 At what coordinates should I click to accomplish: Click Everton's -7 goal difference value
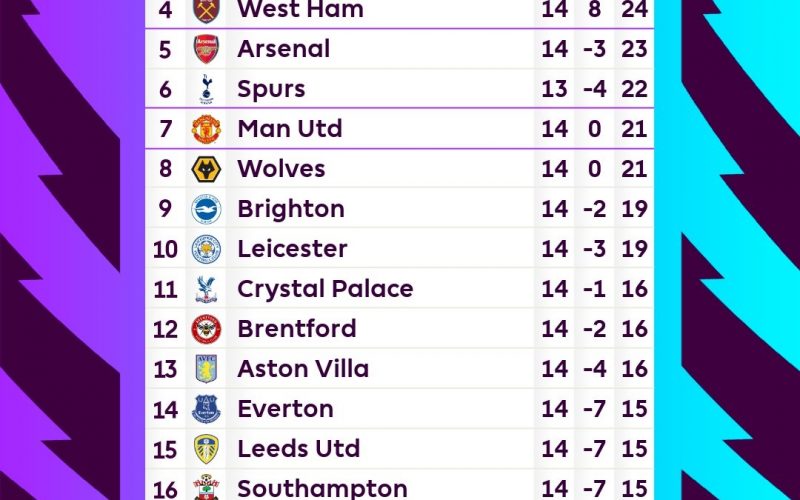594,409
